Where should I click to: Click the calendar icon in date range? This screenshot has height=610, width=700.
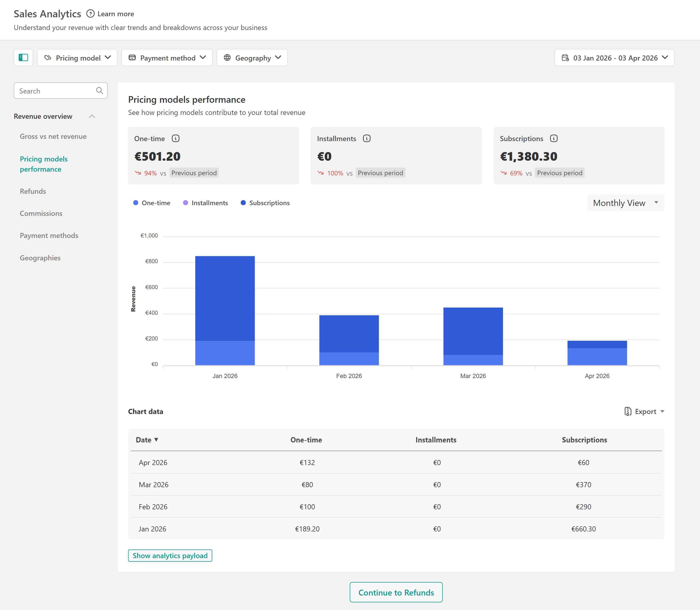[565, 58]
